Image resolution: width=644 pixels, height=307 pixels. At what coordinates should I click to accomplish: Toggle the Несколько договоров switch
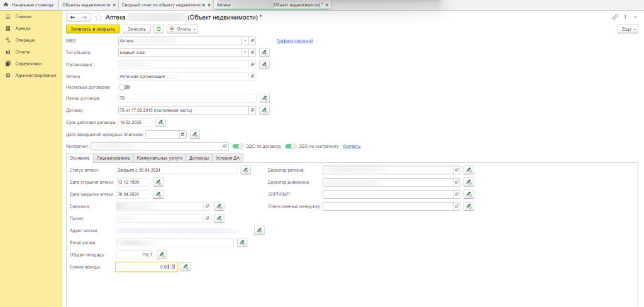point(125,87)
